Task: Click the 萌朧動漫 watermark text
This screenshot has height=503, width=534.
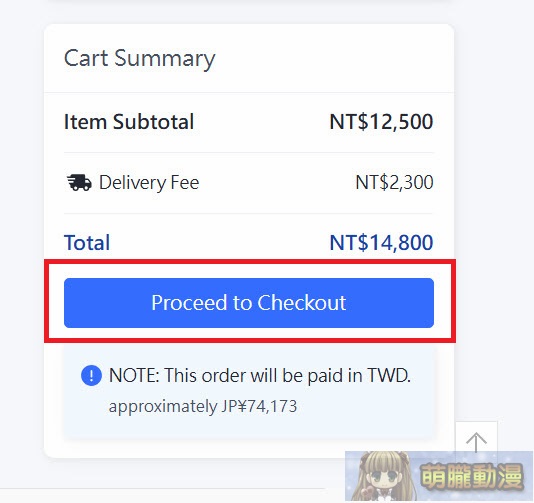Action: 472,476
